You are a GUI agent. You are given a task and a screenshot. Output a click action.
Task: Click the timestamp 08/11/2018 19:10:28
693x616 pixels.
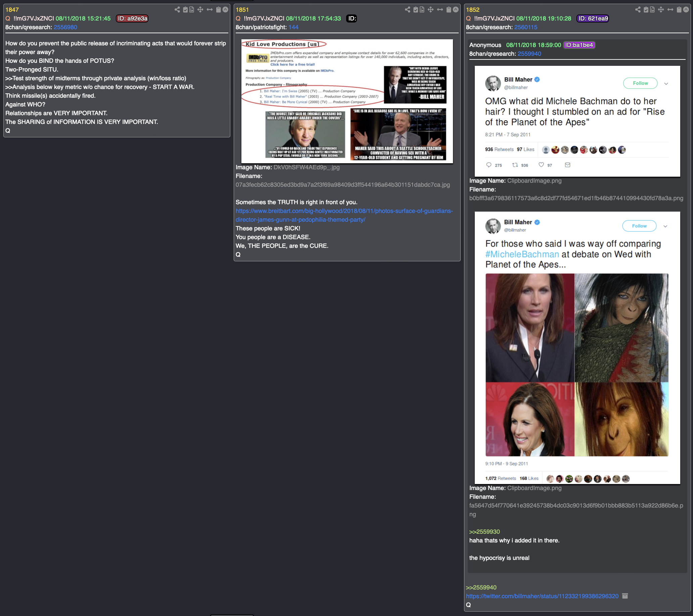coord(544,18)
